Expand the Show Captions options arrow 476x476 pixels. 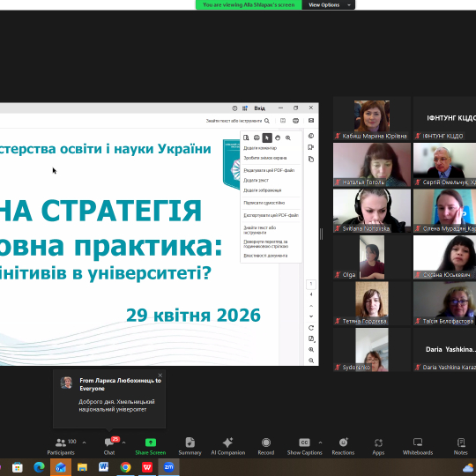tap(320, 443)
